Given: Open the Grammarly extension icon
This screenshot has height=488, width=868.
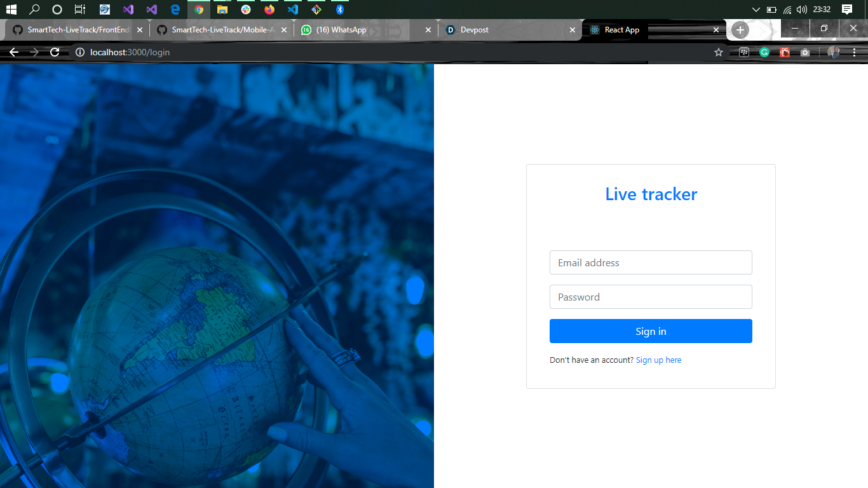Looking at the screenshot, I should point(764,52).
